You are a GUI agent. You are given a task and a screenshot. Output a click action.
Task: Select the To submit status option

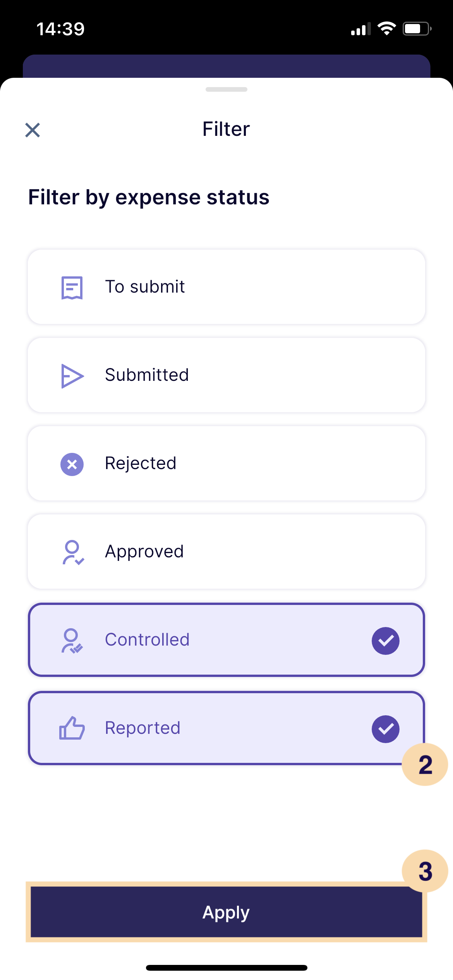226,287
